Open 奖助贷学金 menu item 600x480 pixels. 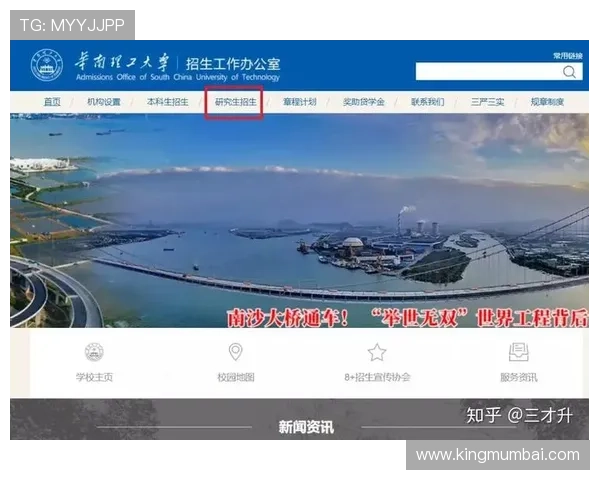(x=364, y=102)
